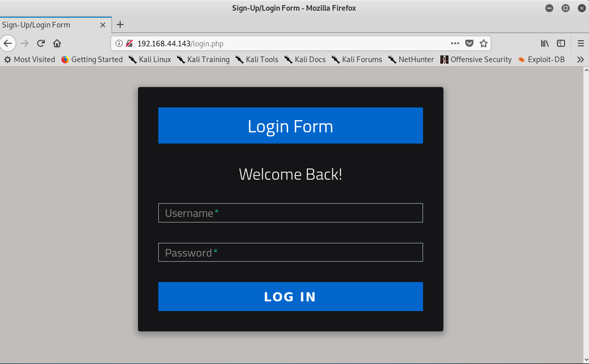Close the Firefox window
This screenshot has height=364, width=589.
pos(581,8)
